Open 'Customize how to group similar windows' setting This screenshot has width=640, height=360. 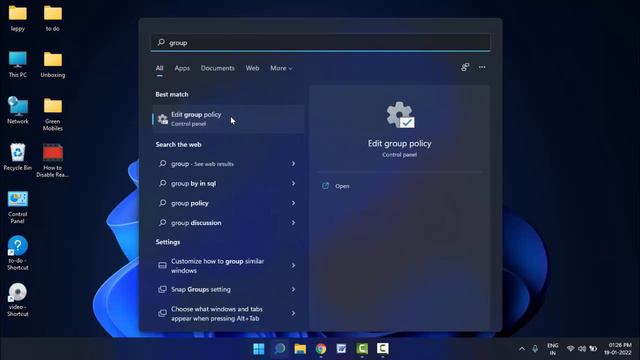(x=228, y=265)
